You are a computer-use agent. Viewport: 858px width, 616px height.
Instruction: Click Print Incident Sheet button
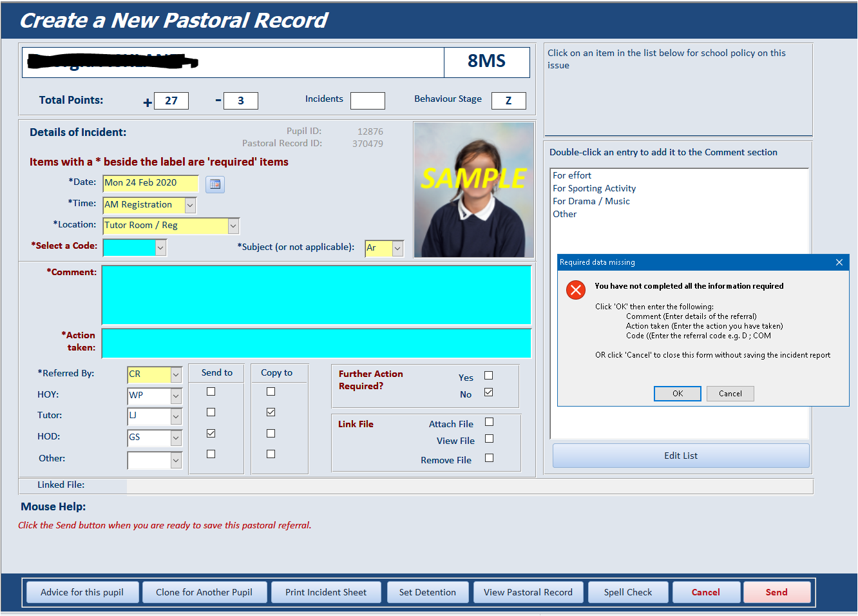click(x=326, y=592)
